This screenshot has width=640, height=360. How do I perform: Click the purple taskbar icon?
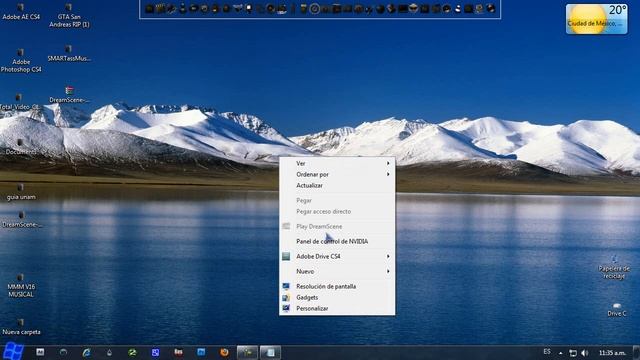[156, 352]
